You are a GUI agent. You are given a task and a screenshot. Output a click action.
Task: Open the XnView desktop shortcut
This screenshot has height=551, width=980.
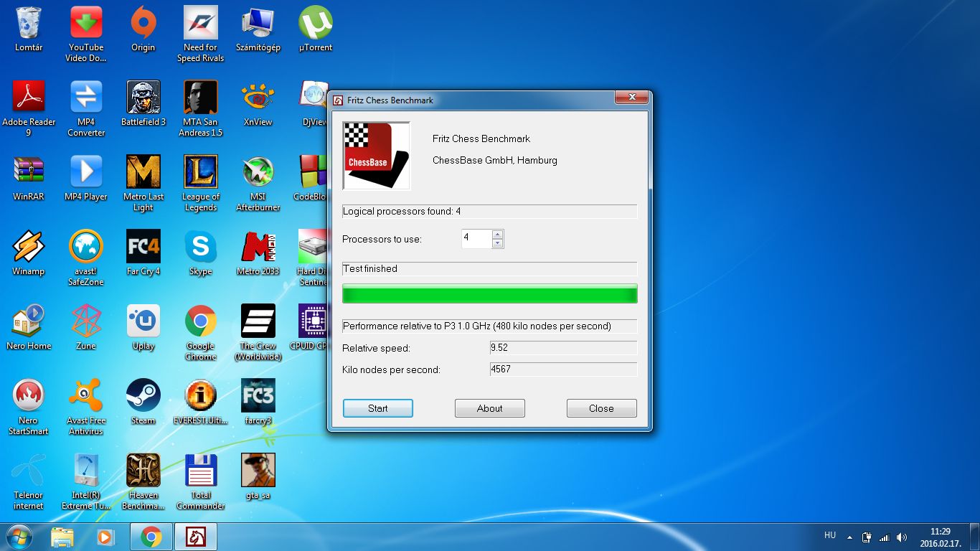click(258, 105)
